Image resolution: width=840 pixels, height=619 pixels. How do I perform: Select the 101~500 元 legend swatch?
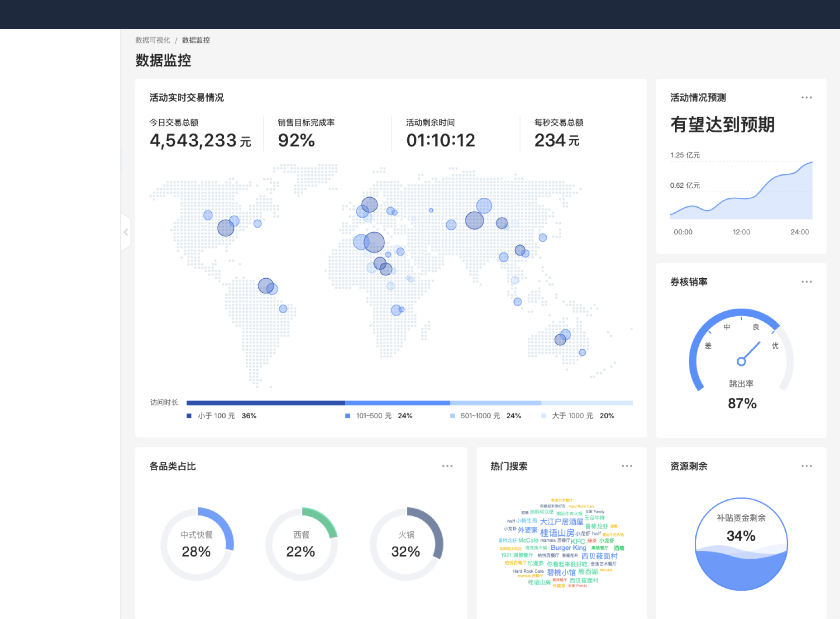click(x=348, y=416)
